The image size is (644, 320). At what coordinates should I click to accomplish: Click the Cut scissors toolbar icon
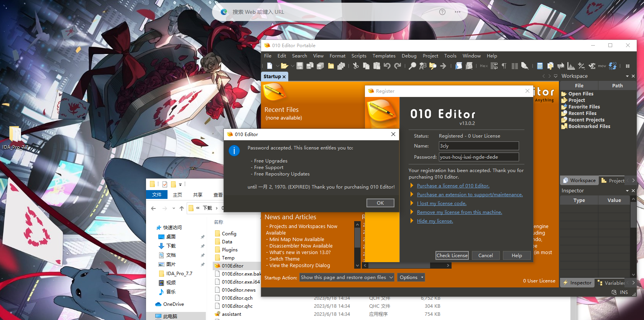pyautogui.click(x=356, y=66)
